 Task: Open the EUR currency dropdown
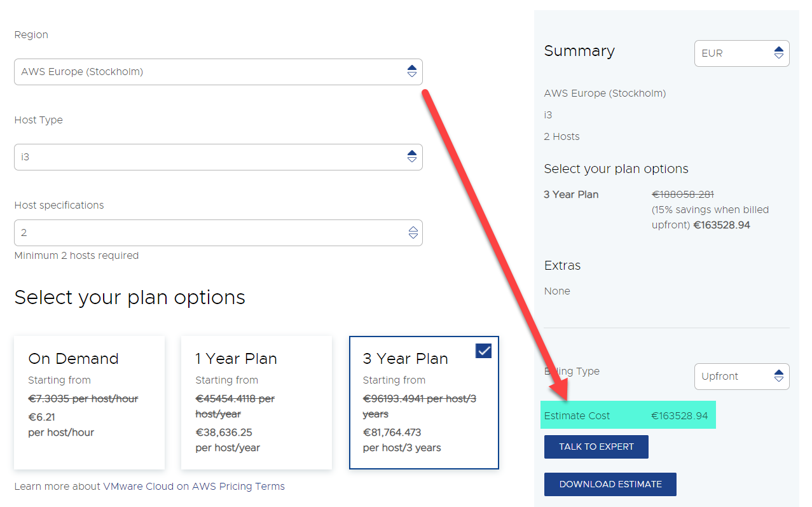click(734, 53)
